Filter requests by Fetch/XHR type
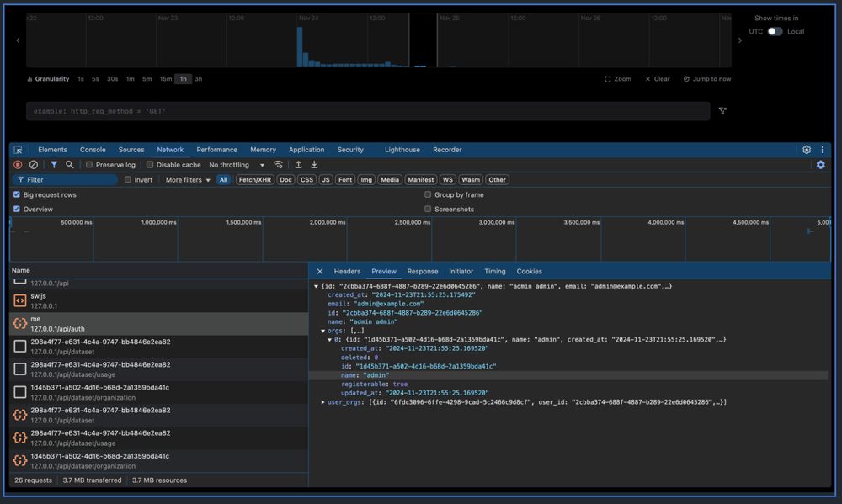Screen dimensions: 842x504 point(254,180)
